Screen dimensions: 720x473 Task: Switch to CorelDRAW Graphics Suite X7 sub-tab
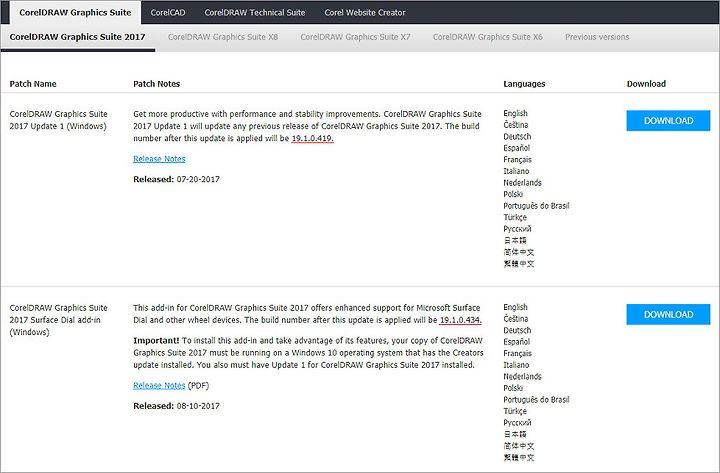355,37
